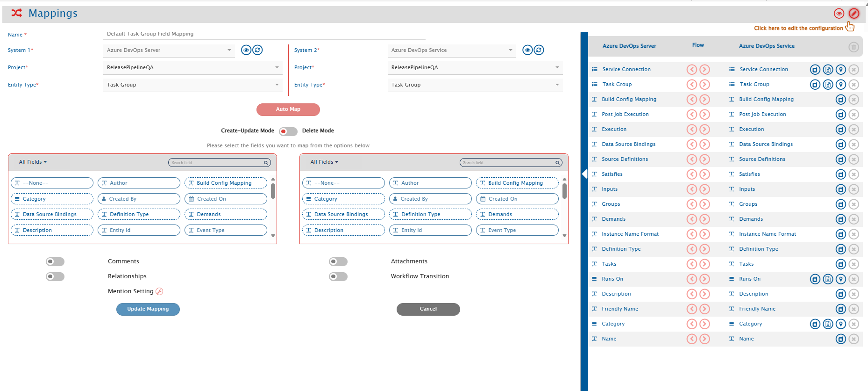
Task: Click right flow arrow for Service Connection
Action: pos(704,70)
